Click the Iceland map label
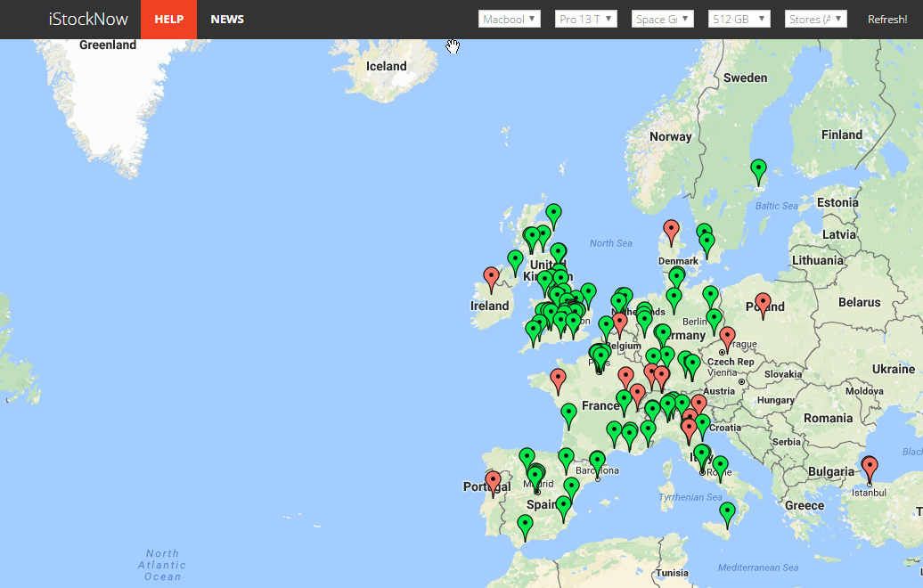Image resolution: width=923 pixels, height=588 pixels. [x=386, y=66]
